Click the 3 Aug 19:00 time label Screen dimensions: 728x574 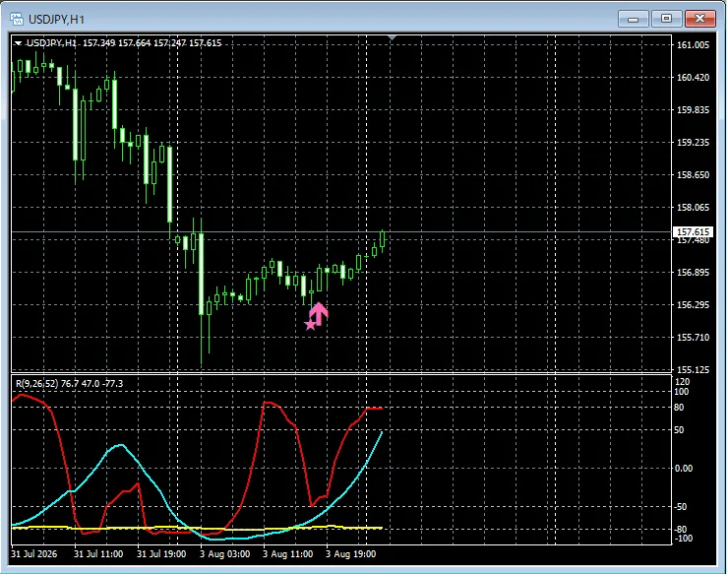pyautogui.click(x=350, y=554)
